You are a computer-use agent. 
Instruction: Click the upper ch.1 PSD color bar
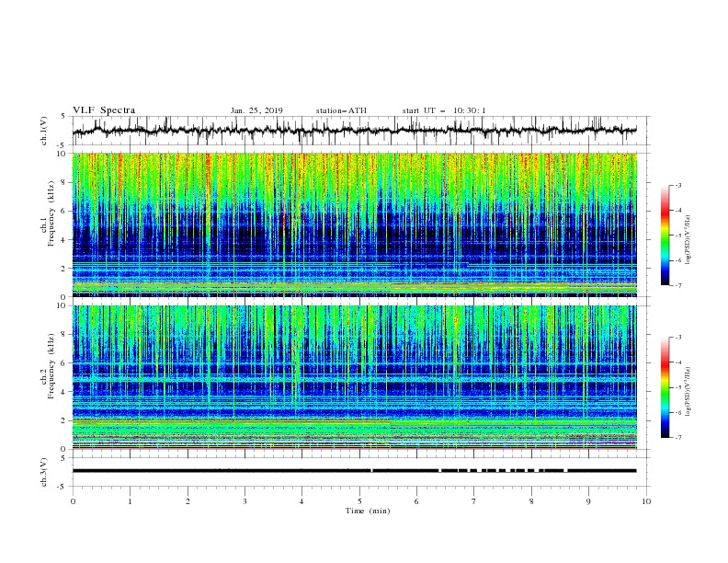point(665,236)
